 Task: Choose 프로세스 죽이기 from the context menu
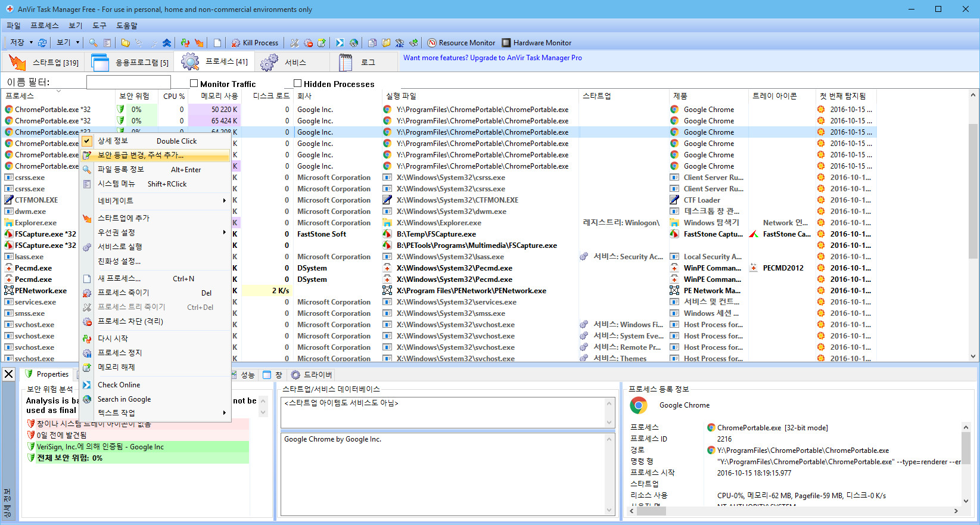155,293
